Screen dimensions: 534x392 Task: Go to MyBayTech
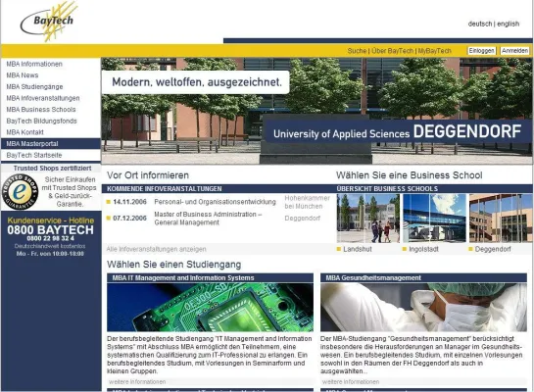pyautogui.click(x=435, y=51)
